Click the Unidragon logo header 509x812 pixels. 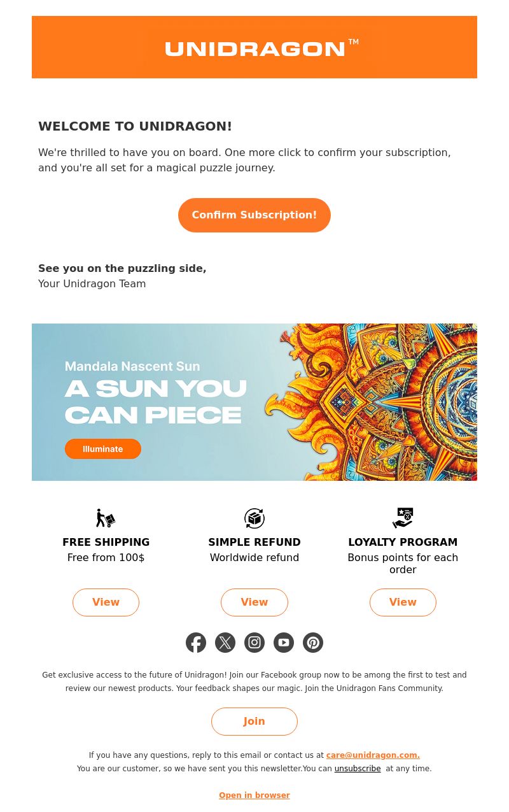click(254, 47)
